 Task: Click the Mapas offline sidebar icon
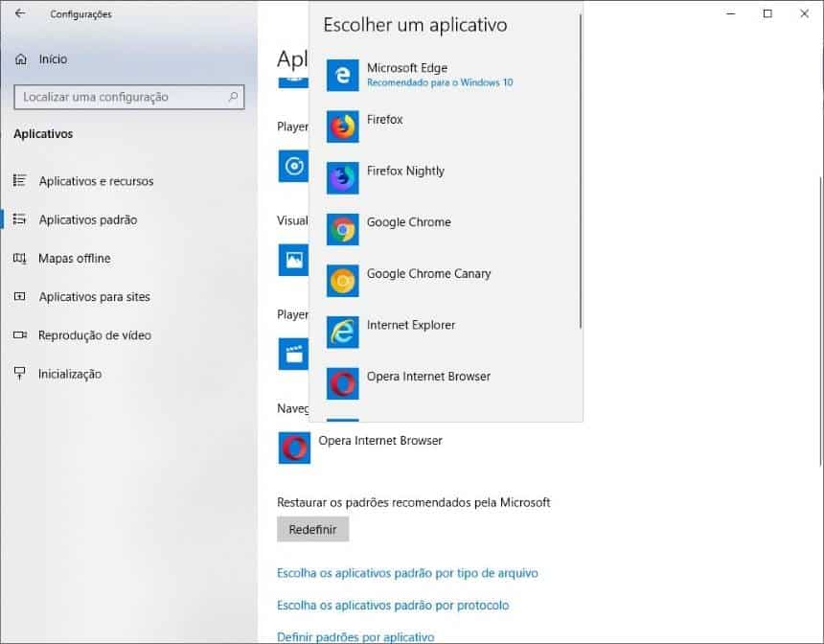19,258
